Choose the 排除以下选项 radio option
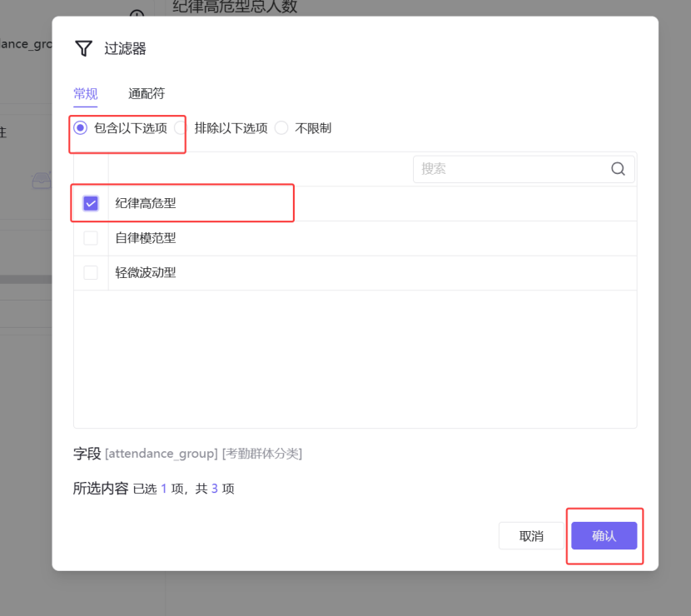 pyautogui.click(x=180, y=128)
